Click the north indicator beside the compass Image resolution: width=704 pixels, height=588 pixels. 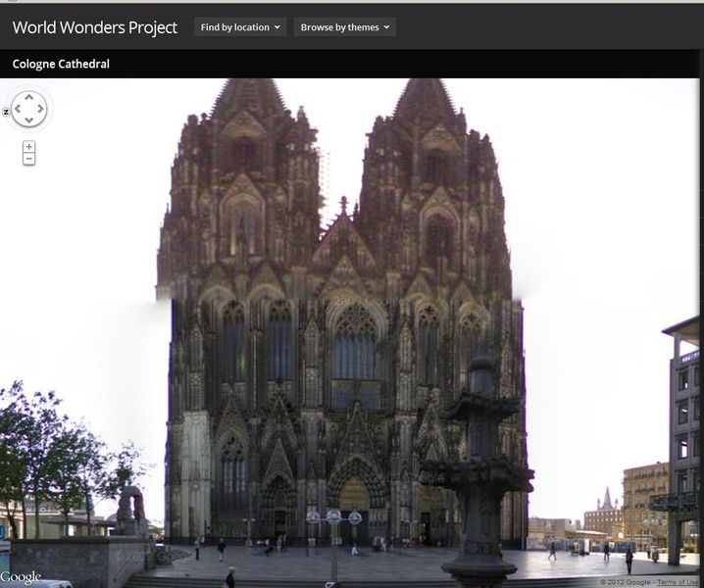click(6, 113)
